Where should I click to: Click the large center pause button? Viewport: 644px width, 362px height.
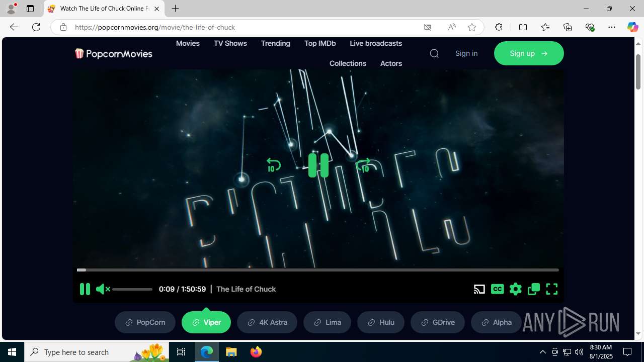(318, 165)
